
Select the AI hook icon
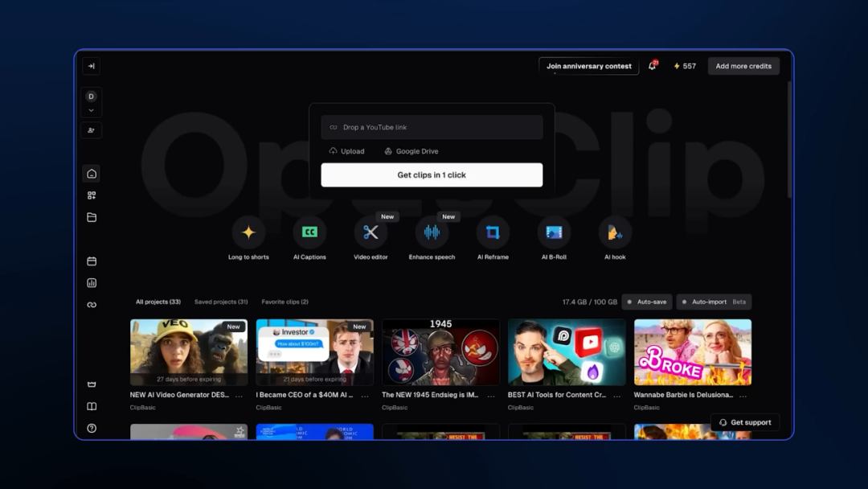(x=615, y=232)
